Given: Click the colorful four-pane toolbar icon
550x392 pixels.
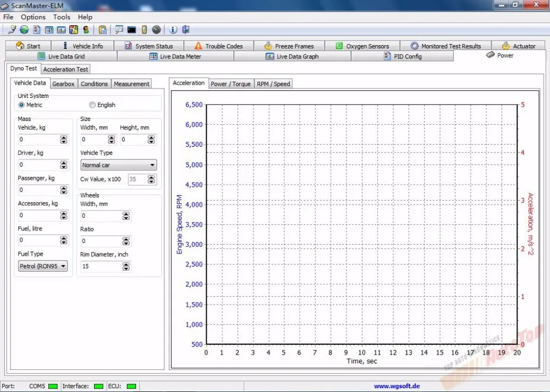Looking at the screenshot, I should [74, 30].
